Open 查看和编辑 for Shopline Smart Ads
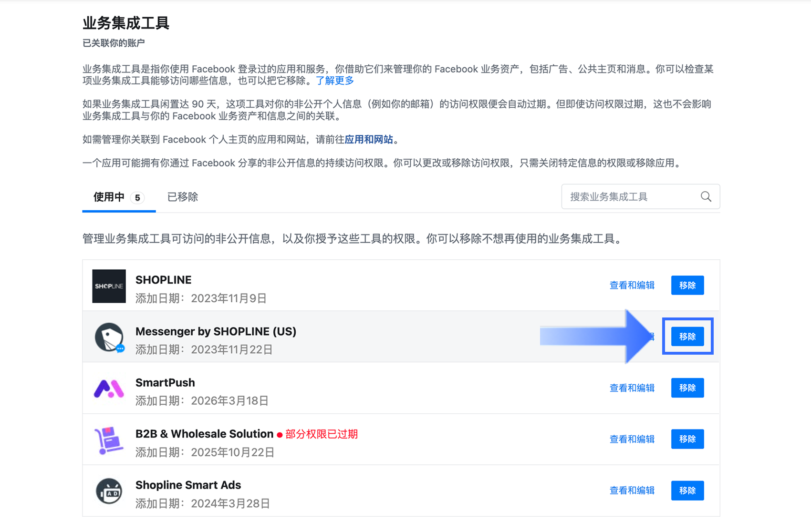This screenshot has width=811, height=532. tap(632, 491)
